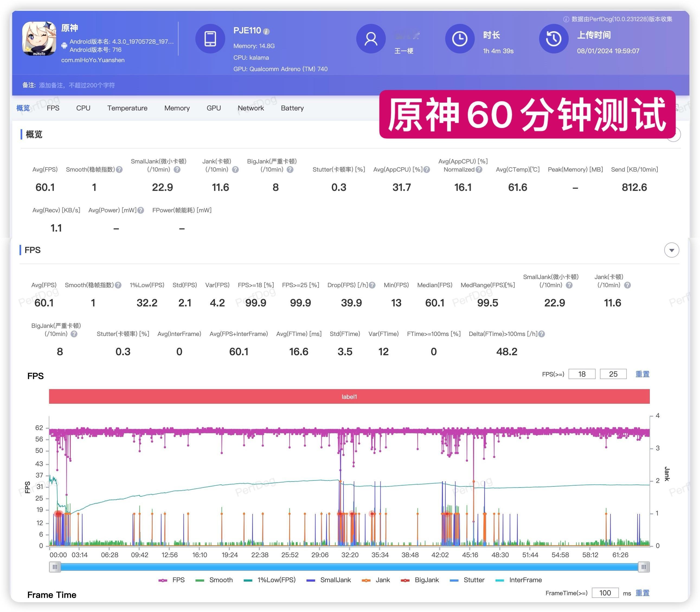Toggle 1%Low(FPS) series in legend

point(270,580)
